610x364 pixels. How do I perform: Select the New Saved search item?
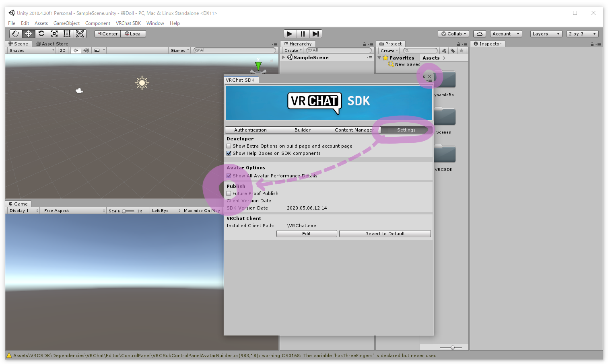(x=404, y=64)
